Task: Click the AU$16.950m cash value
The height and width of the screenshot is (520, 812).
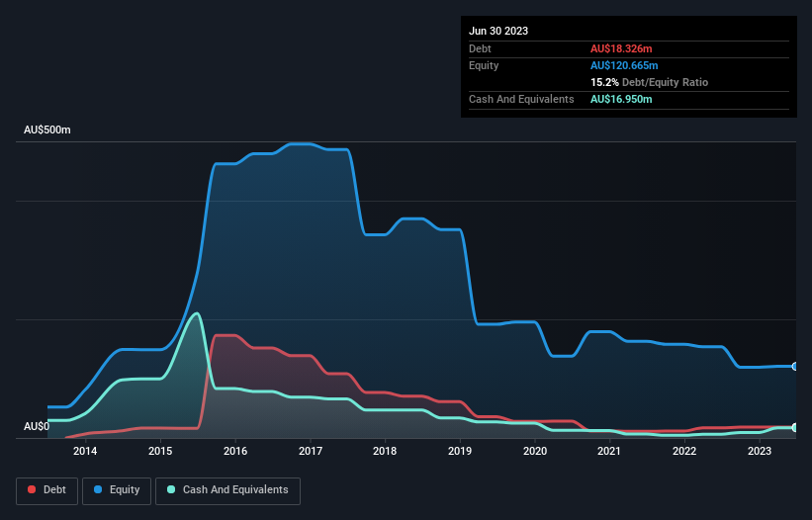Action: [621, 99]
